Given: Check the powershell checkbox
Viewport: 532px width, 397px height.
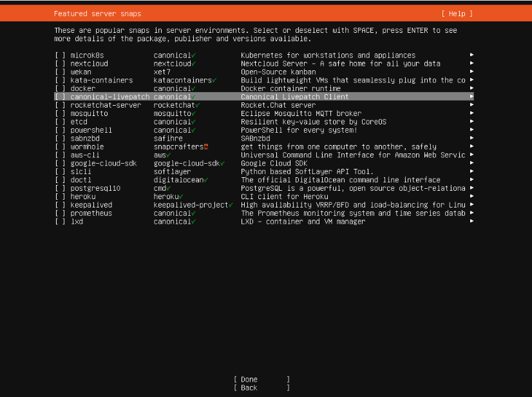Looking at the screenshot, I should pyautogui.click(x=60, y=130).
